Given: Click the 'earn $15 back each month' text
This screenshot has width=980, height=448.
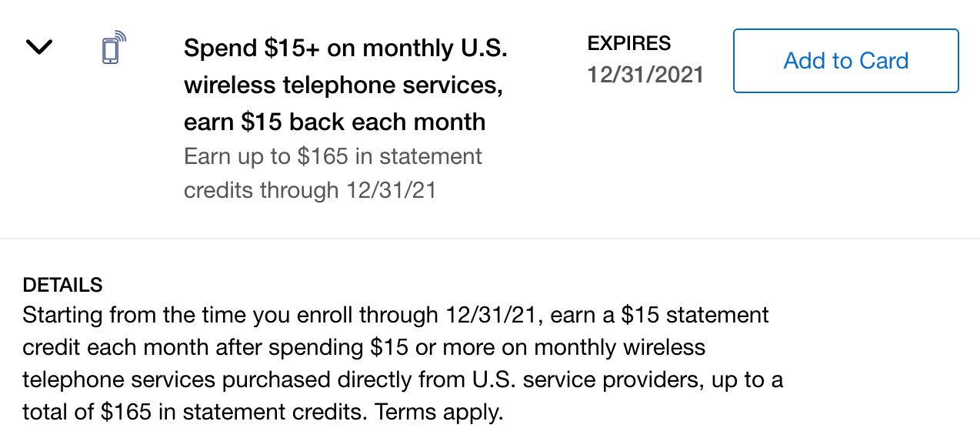Looking at the screenshot, I should coord(335,122).
